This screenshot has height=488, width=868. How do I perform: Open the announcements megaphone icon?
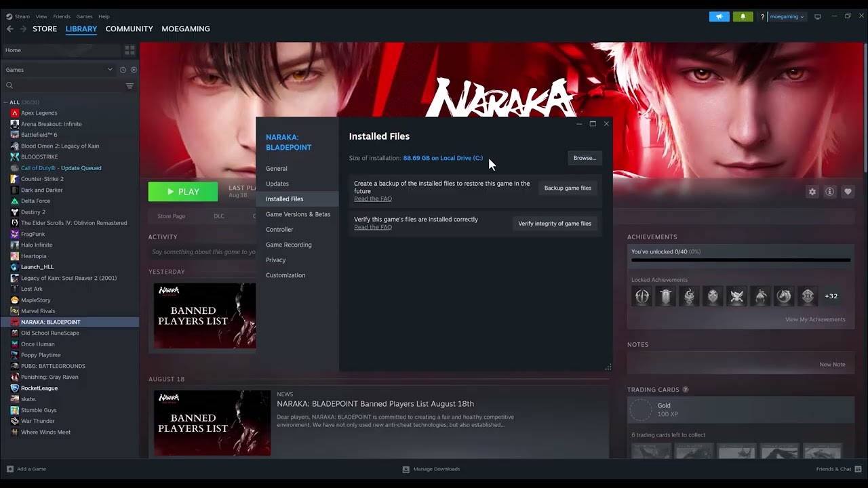pyautogui.click(x=719, y=16)
